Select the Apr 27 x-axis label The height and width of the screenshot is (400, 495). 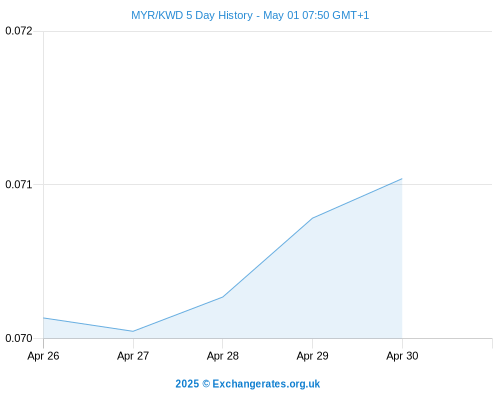click(x=133, y=356)
